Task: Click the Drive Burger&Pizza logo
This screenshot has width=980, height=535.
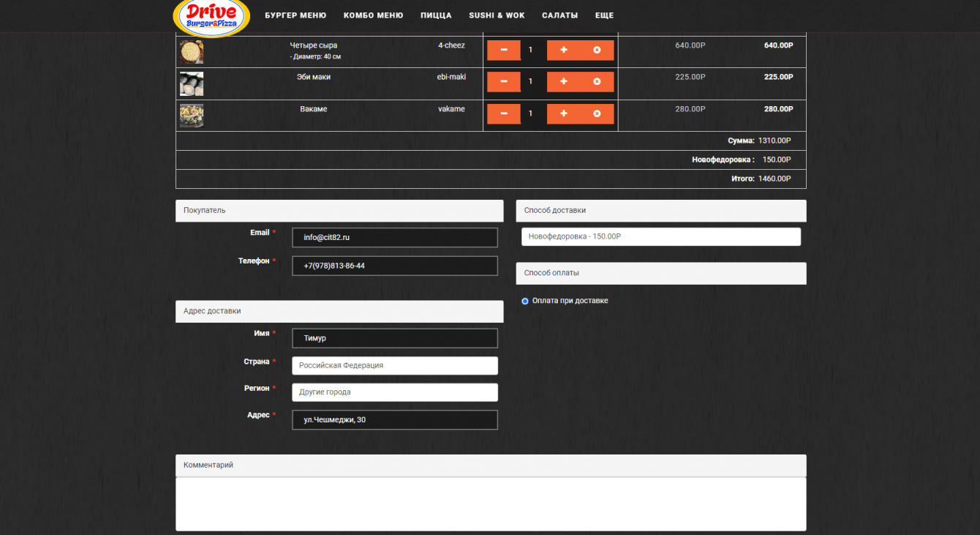Action: click(x=211, y=18)
